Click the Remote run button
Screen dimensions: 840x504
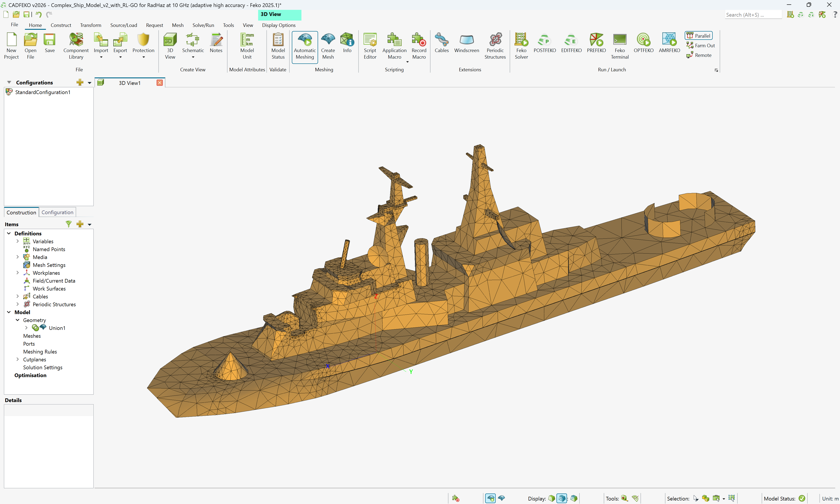699,55
